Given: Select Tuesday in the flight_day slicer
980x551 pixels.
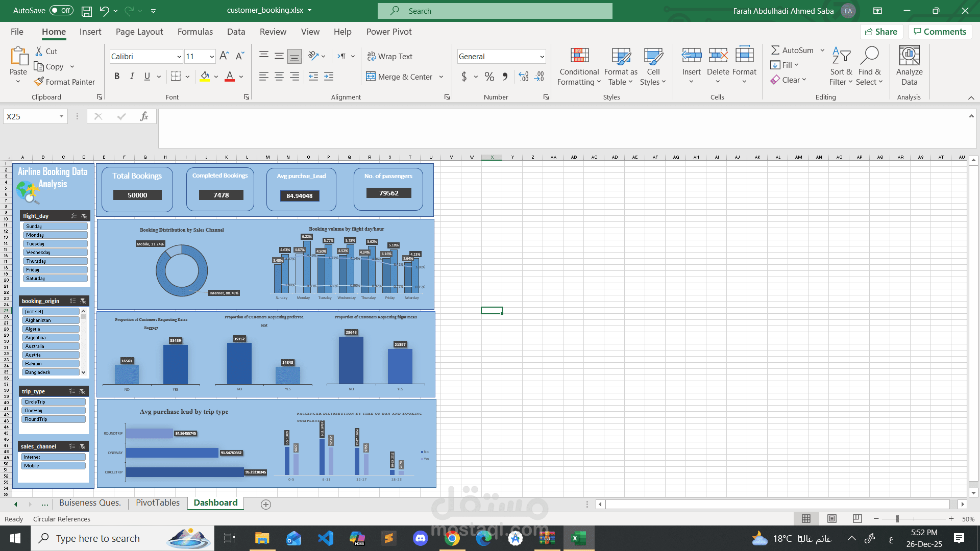Looking at the screenshot, I should 55,243.
